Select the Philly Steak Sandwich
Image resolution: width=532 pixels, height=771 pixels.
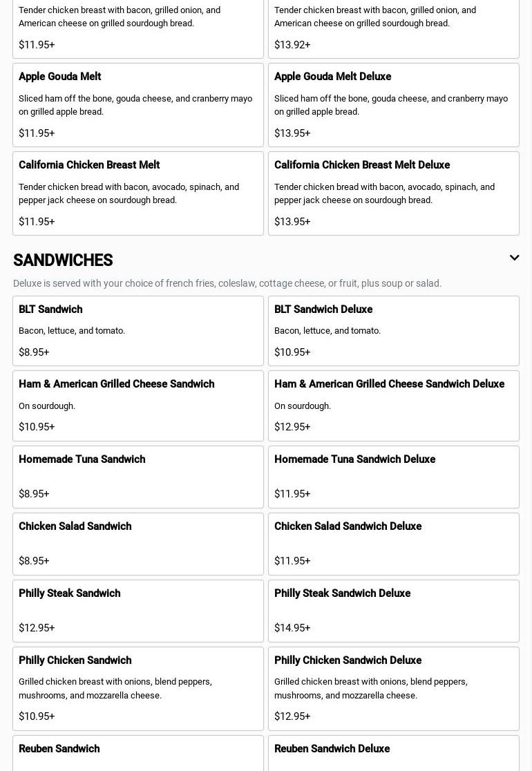click(x=137, y=611)
